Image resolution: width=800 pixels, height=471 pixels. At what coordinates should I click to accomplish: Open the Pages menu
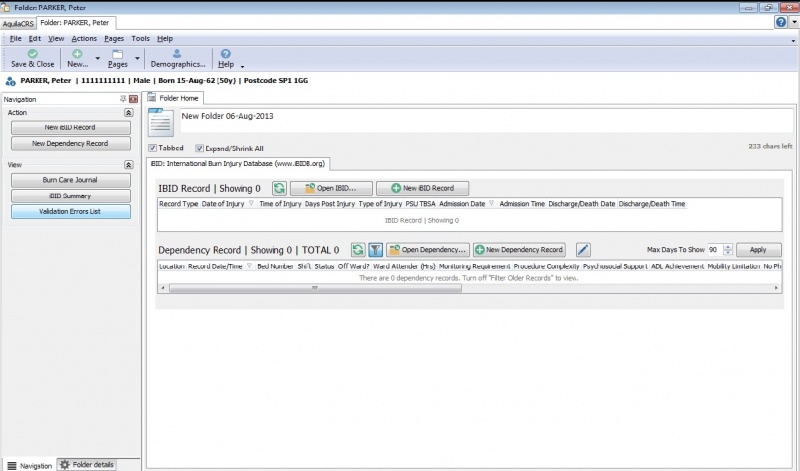coord(114,38)
